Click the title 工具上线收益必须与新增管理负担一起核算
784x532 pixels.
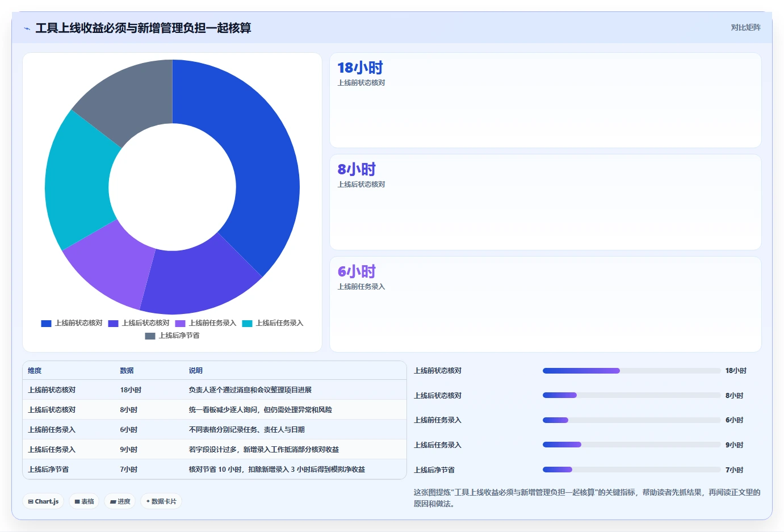[143, 28]
